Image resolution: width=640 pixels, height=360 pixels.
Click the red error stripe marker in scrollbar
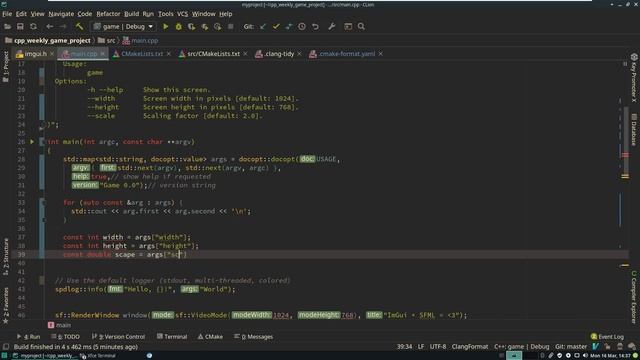(x=625, y=155)
